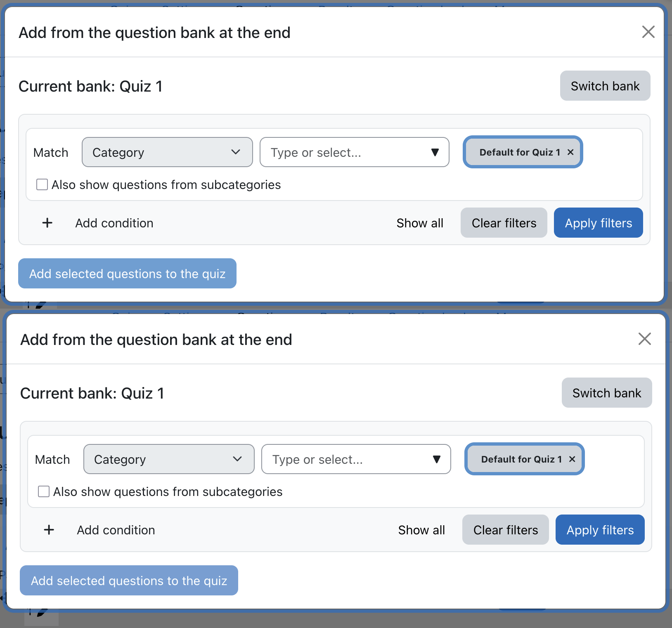The width and height of the screenshot is (672, 628).
Task: Enable subcategories checkbox in upper dialog
Action: 42,184
